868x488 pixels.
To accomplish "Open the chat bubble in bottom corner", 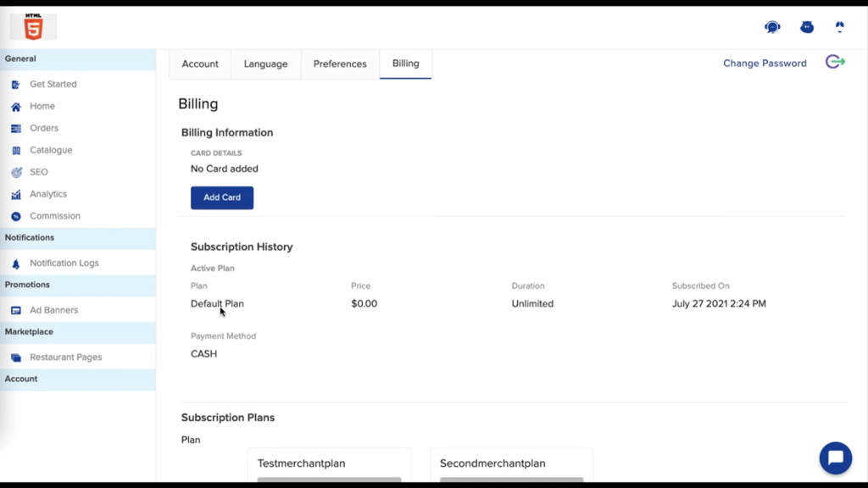I will pyautogui.click(x=837, y=457).
